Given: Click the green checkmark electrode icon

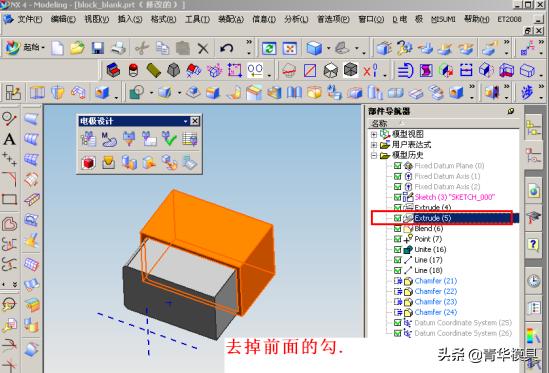Looking at the screenshot, I should (x=169, y=139).
